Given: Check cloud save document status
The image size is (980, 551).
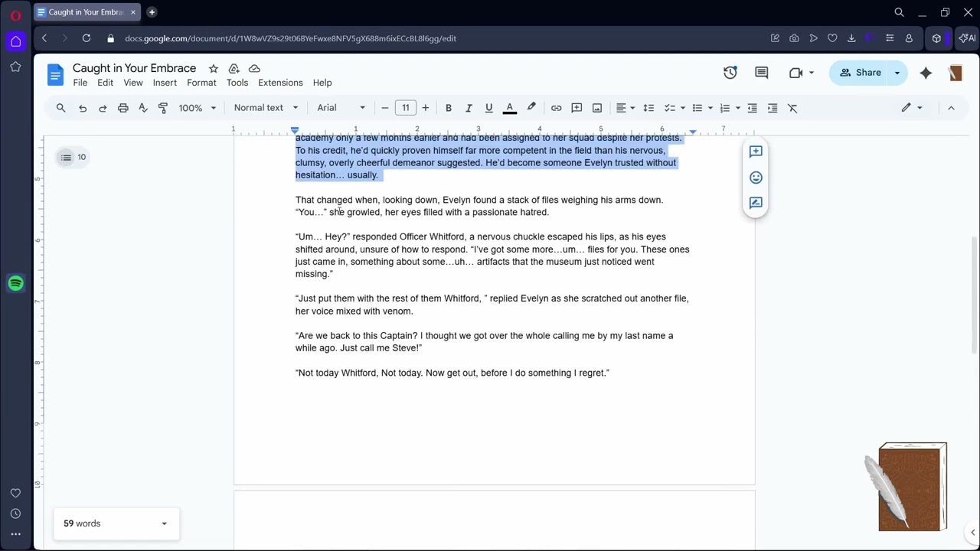Looking at the screenshot, I should [x=254, y=69].
